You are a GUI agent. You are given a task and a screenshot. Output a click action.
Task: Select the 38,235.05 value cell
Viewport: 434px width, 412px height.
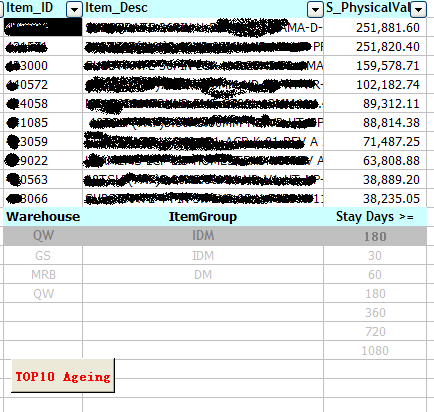pyautogui.click(x=375, y=199)
